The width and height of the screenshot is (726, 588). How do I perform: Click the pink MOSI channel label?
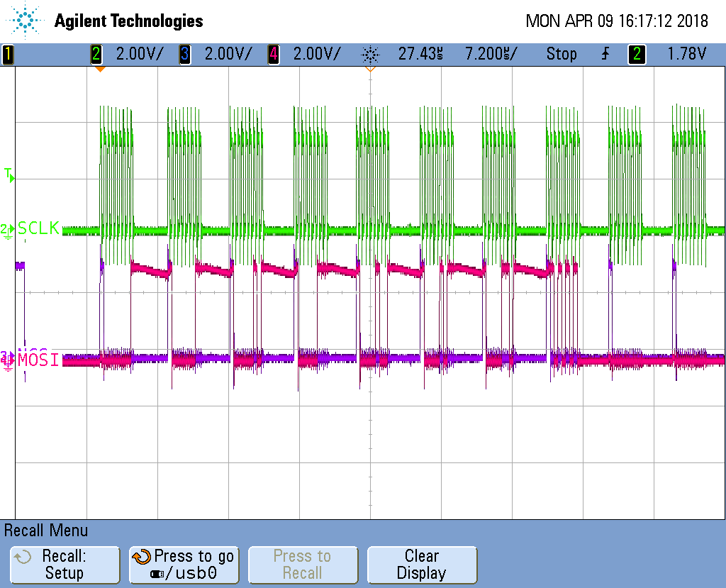click(x=38, y=360)
